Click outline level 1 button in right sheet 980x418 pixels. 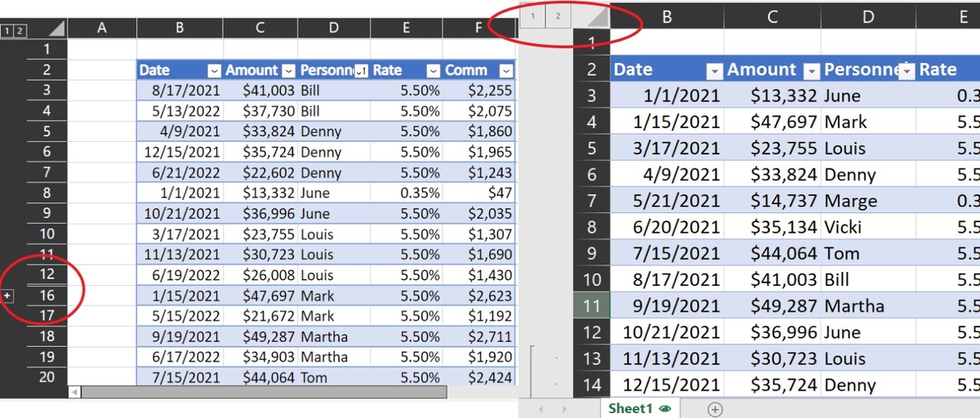532,16
